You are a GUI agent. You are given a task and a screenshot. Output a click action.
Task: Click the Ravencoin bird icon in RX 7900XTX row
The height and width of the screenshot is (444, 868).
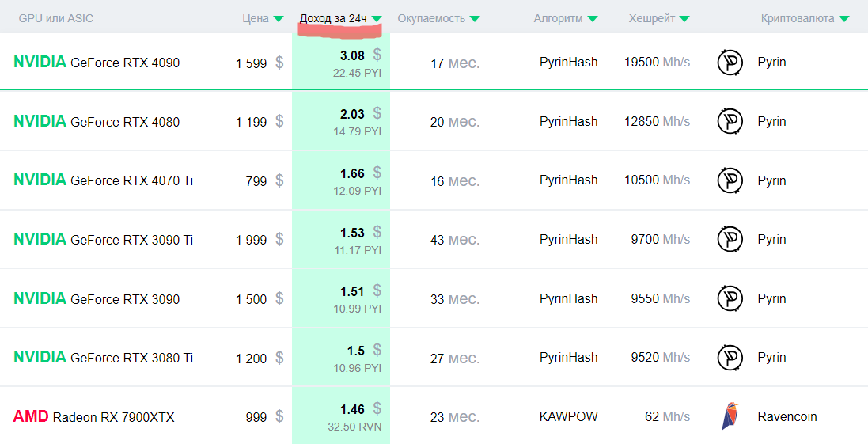tap(730, 416)
